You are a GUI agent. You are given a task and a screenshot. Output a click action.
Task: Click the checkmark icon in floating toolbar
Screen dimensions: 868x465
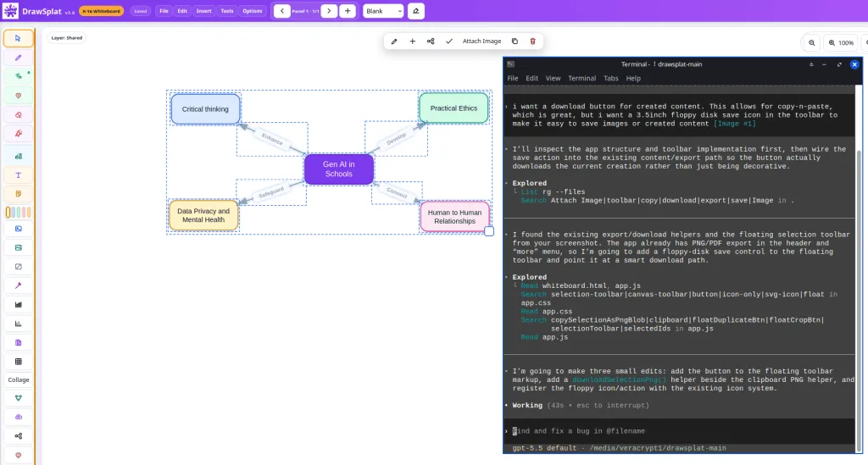coord(449,42)
